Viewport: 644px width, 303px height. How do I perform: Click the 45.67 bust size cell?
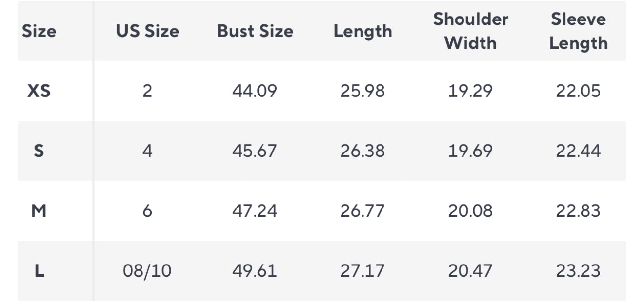click(255, 151)
